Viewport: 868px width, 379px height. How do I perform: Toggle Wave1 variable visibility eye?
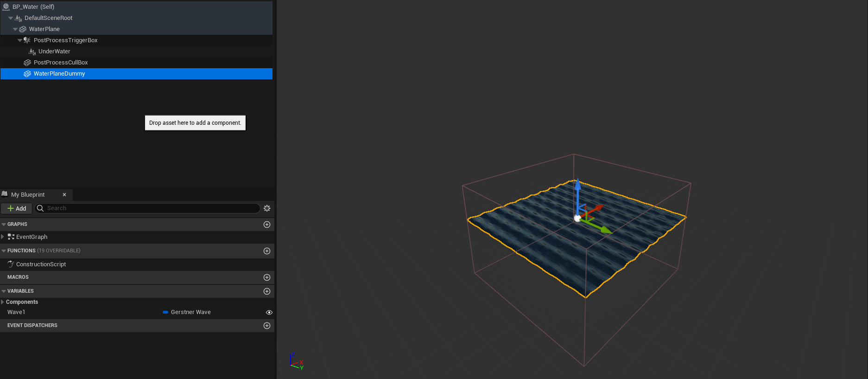[269, 312]
